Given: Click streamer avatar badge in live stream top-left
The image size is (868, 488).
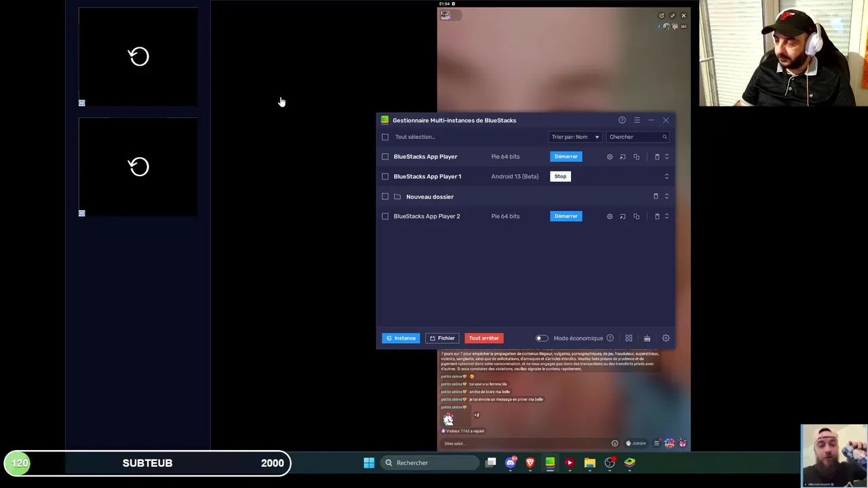Looking at the screenshot, I should (x=446, y=16).
